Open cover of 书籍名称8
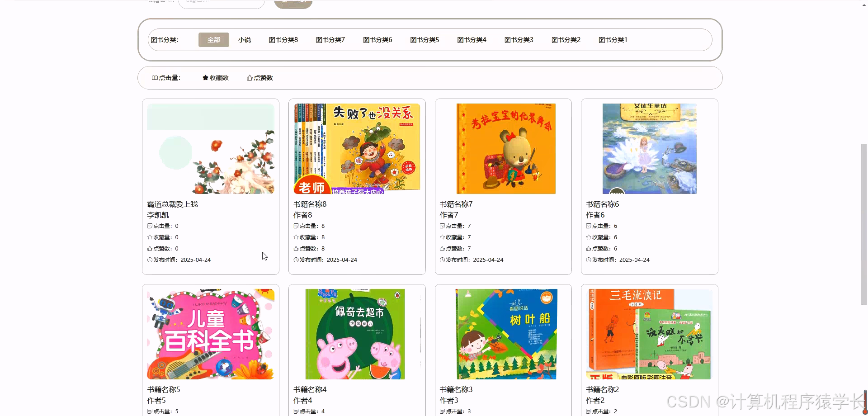This screenshot has width=868, height=416. [357, 149]
